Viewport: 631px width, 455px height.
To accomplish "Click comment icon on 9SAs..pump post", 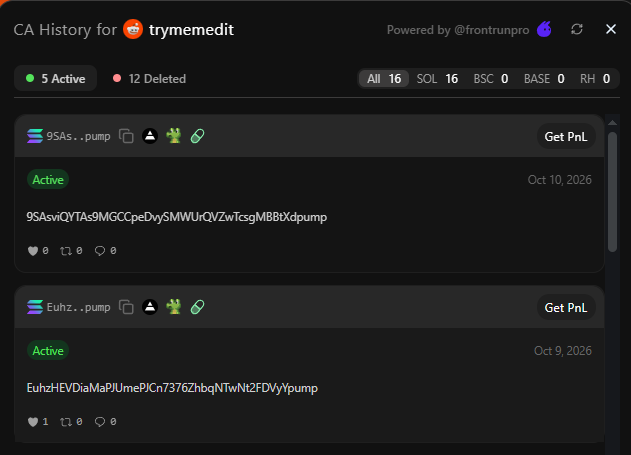I will click(x=100, y=251).
